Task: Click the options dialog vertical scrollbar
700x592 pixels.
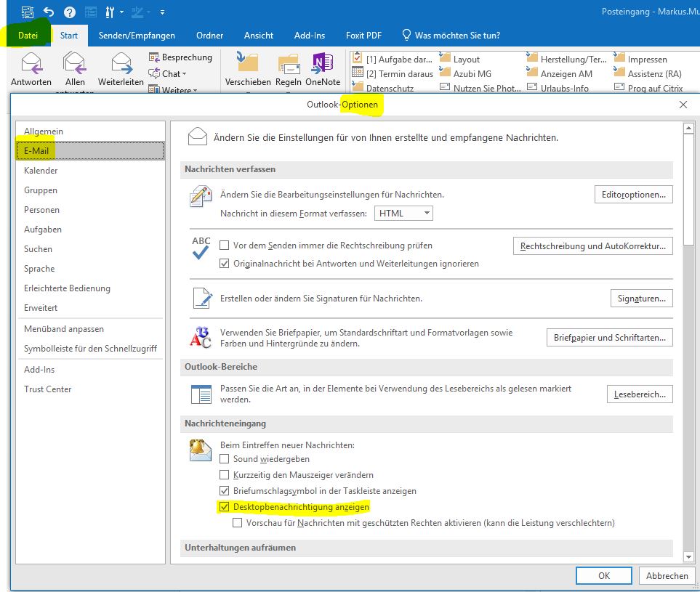Action: coord(688,291)
